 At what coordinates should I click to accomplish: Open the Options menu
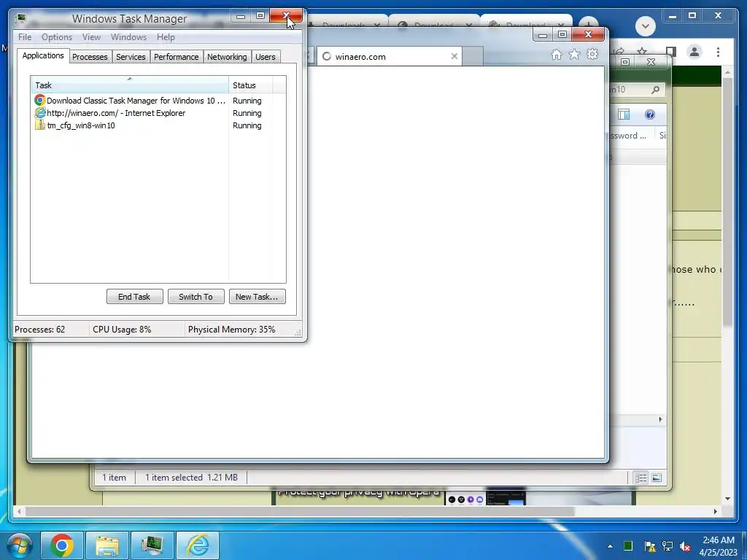pos(57,36)
